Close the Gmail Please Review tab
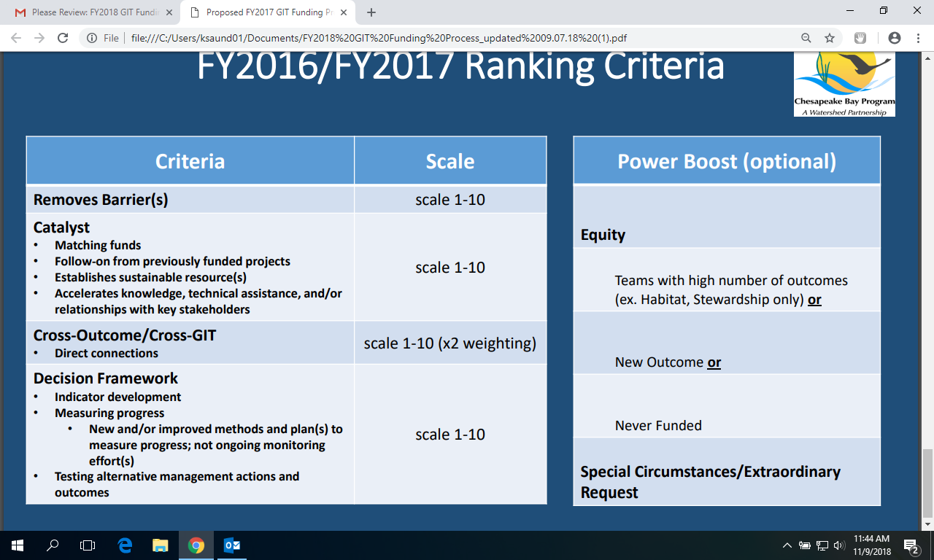The width and height of the screenshot is (934, 560). [170, 12]
